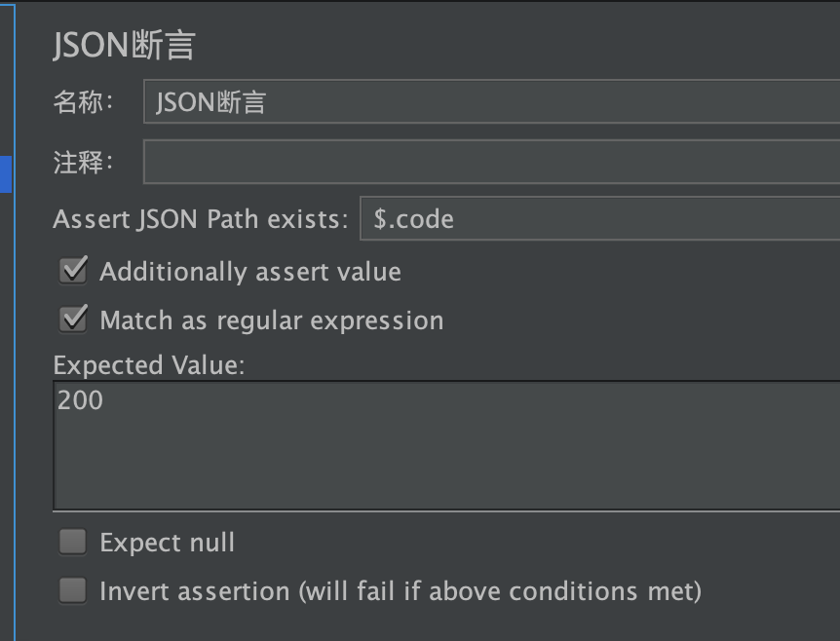Uncheck Additionally assert value checkbox
The width and height of the screenshot is (840, 641).
coord(73,271)
